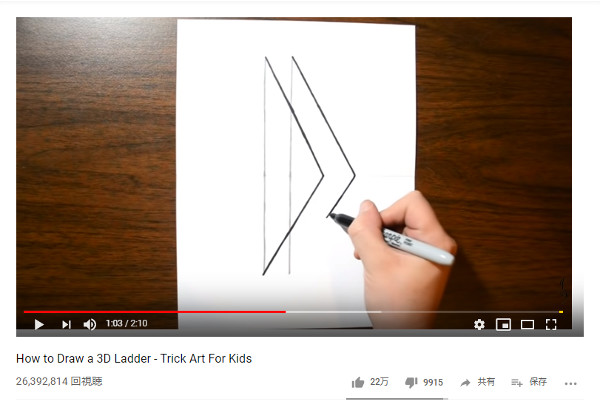Open more actions three-dot menu
This screenshot has width=600, height=400.
click(570, 384)
